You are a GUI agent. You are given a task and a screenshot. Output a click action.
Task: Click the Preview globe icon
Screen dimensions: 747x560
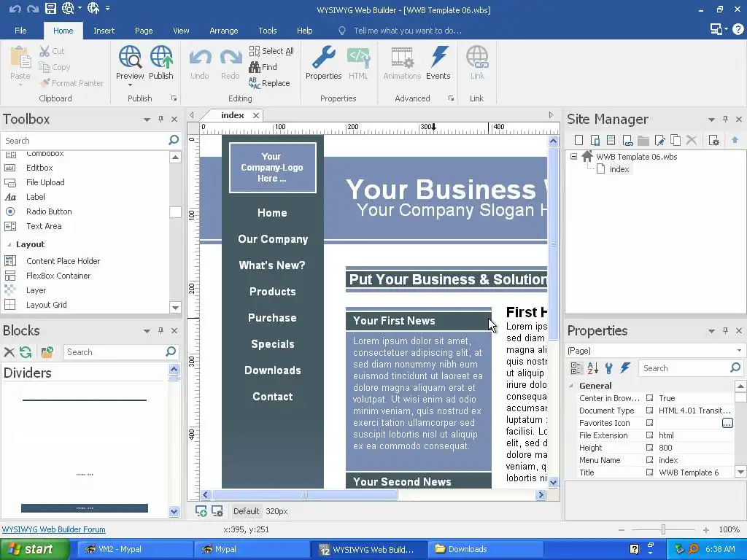pos(130,58)
